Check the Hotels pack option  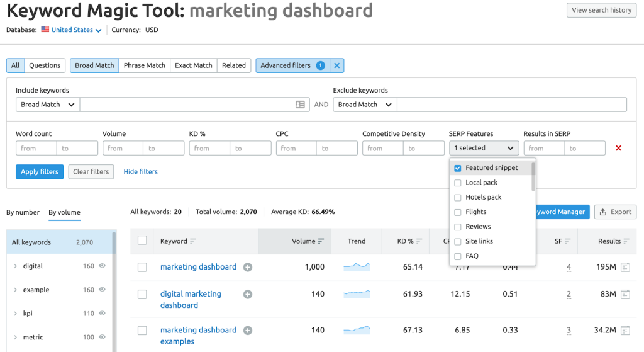458,198
